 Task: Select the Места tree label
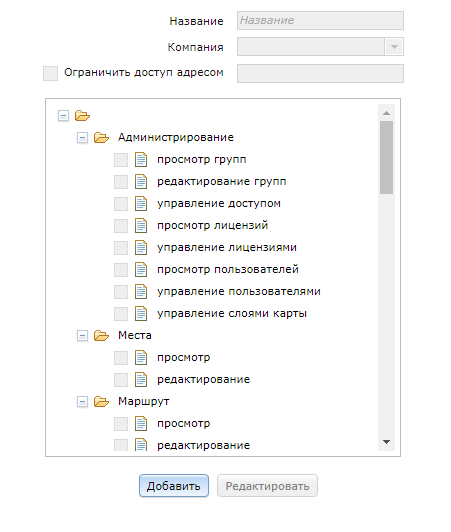click(135, 336)
